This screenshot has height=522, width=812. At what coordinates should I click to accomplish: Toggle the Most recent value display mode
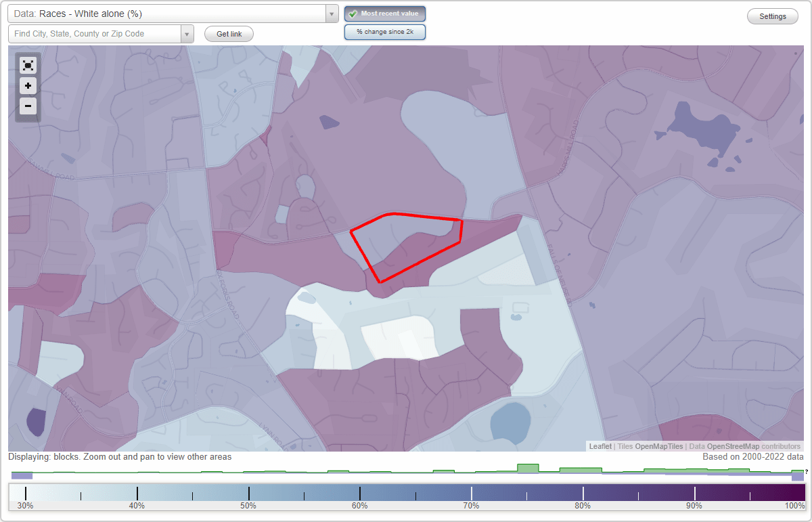point(384,13)
